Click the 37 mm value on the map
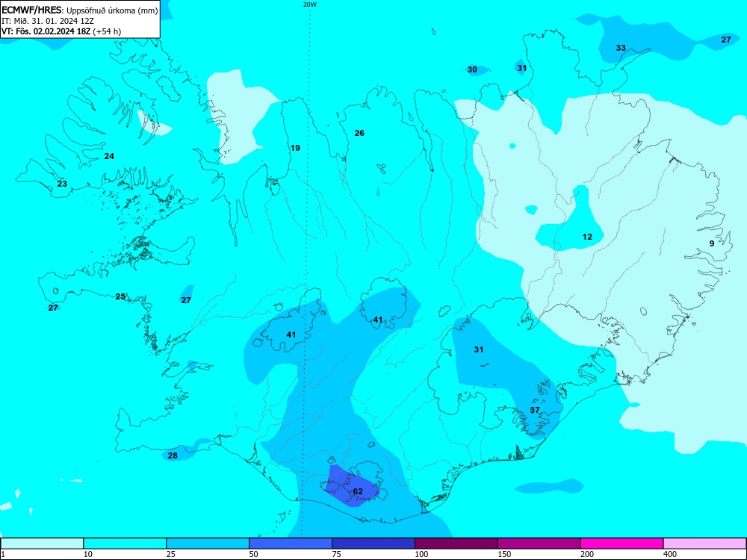 (x=535, y=410)
